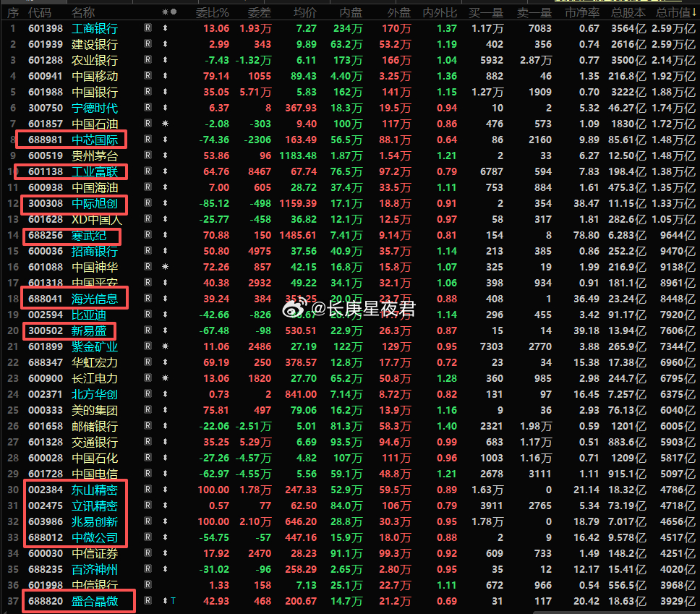Click the star marker in 中国石油 row
This screenshot has height=614, width=700.
pos(165,124)
